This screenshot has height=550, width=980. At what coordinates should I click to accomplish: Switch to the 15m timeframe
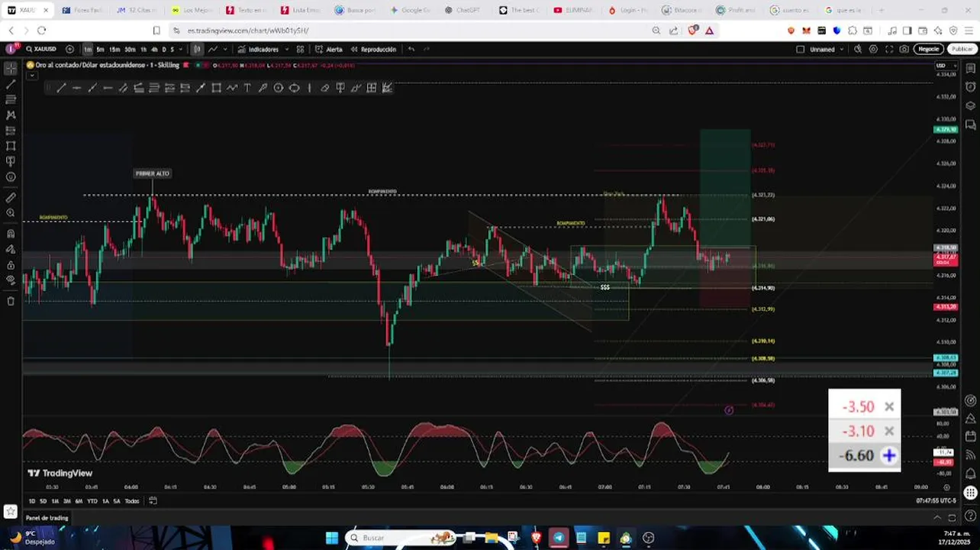114,49
